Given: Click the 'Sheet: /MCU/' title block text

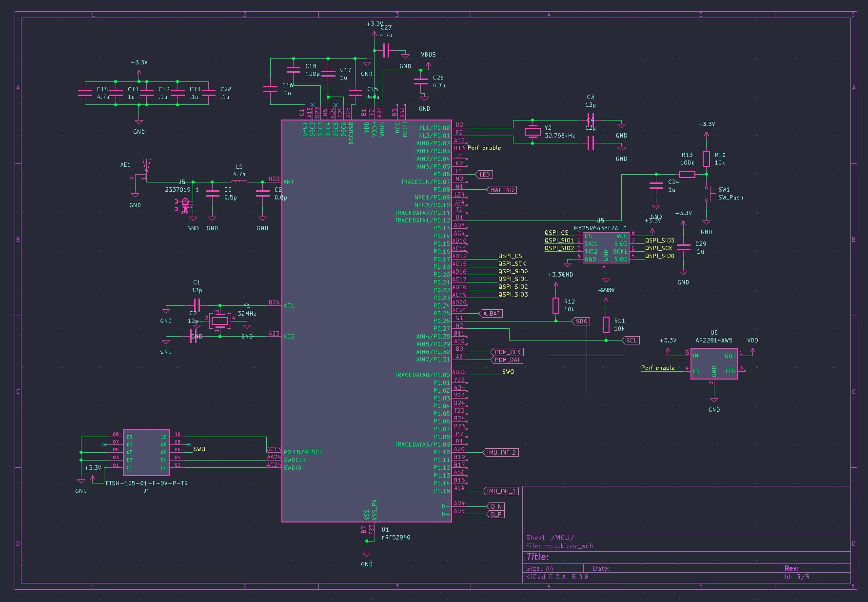Looking at the screenshot, I should pyautogui.click(x=550, y=538).
